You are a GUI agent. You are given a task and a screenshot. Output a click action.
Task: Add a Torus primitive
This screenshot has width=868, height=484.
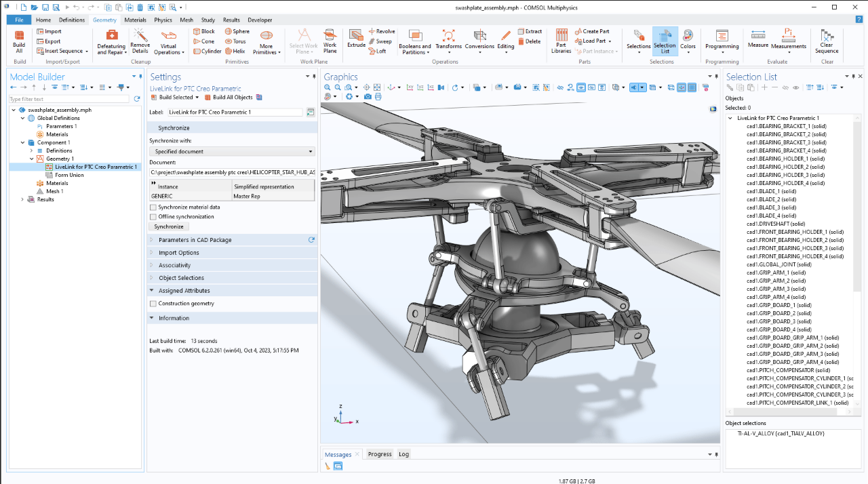[235, 41]
